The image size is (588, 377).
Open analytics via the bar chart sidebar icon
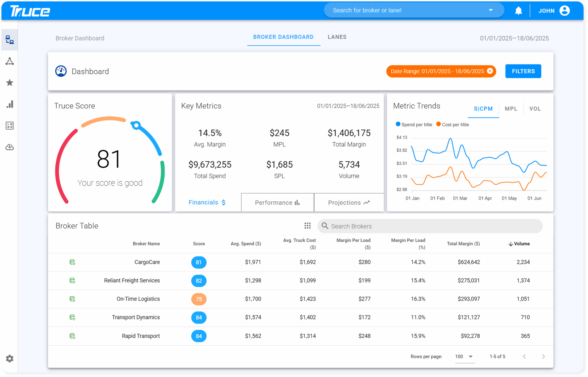click(x=10, y=104)
